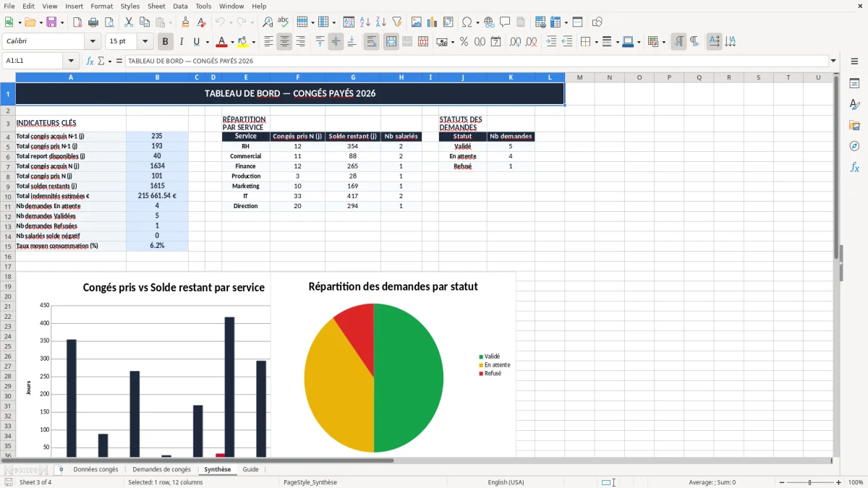This screenshot has width=868, height=488.
Task: Open the Sheet menu
Action: tap(156, 6)
